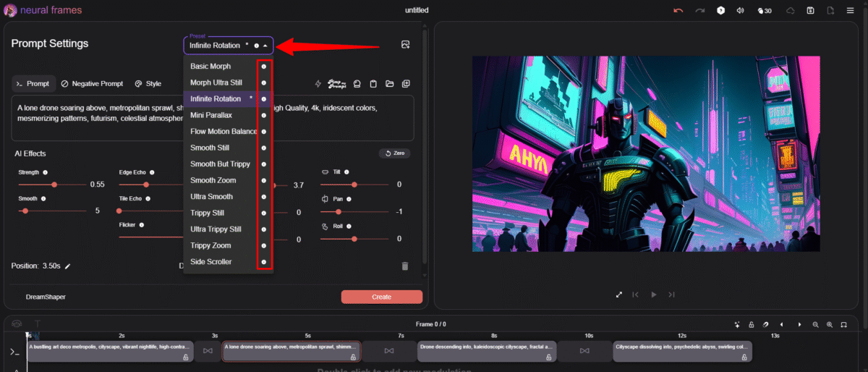
Task: Adjust the Strength slider handle
Action: pyautogui.click(x=54, y=185)
